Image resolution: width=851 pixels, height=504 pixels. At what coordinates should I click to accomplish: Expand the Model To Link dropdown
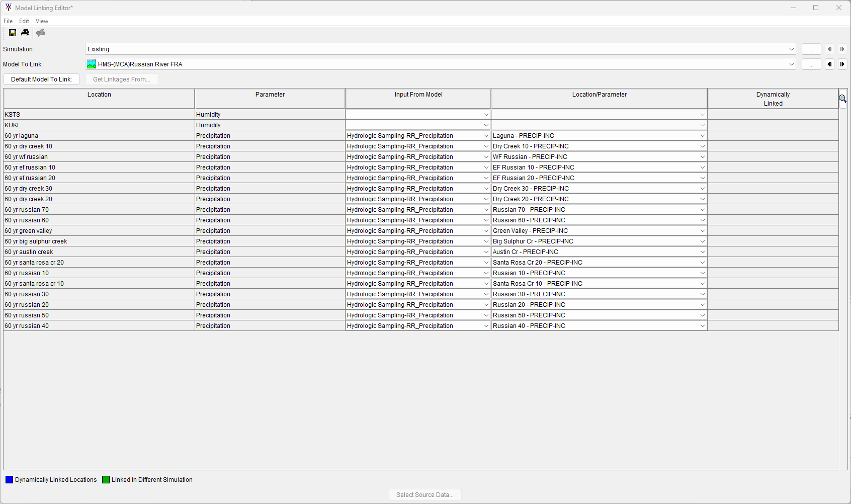tap(791, 64)
